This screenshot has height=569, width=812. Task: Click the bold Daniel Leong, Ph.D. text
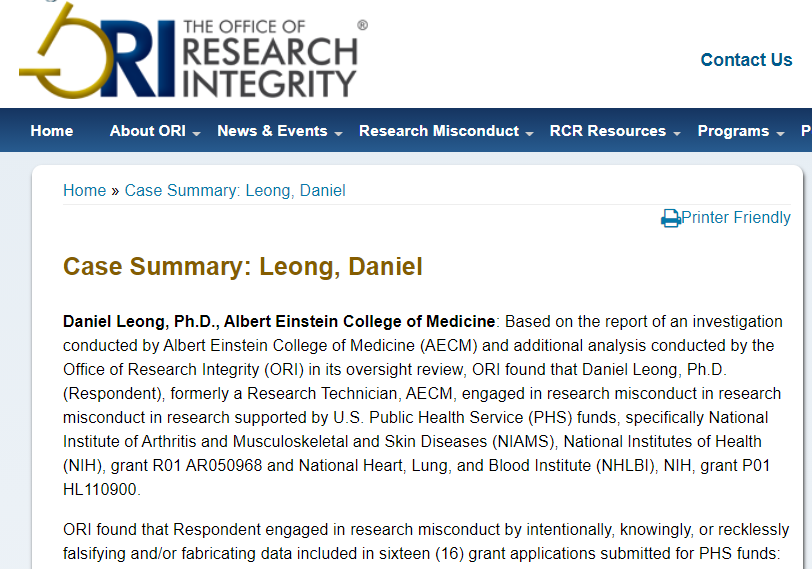(x=140, y=321)
